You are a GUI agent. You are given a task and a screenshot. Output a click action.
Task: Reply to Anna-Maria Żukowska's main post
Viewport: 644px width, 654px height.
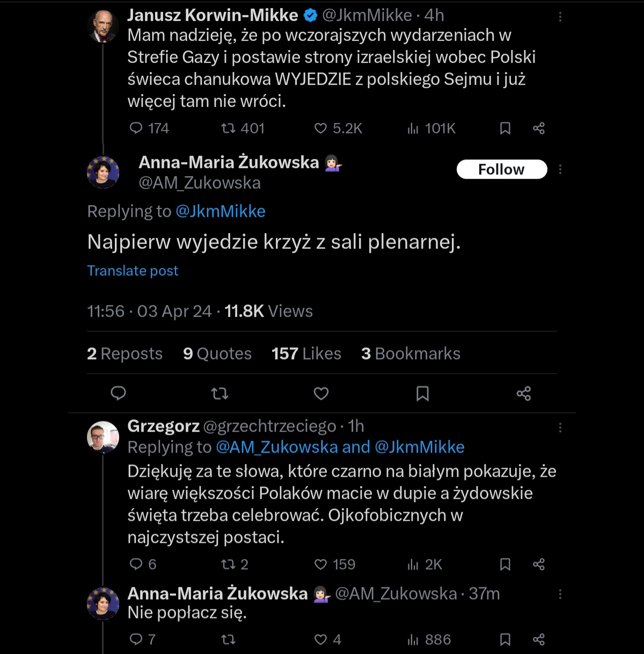click(118, 394)
